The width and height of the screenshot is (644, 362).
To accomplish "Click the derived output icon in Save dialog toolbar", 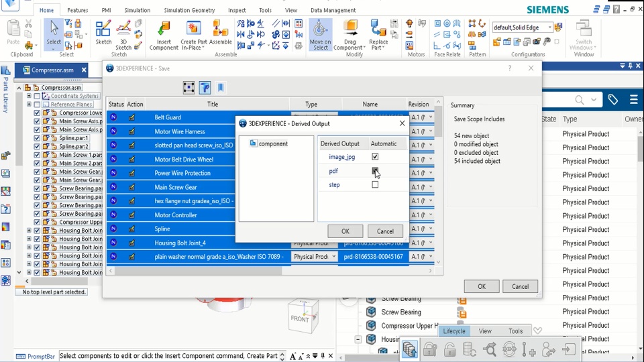I will point(205,87).
